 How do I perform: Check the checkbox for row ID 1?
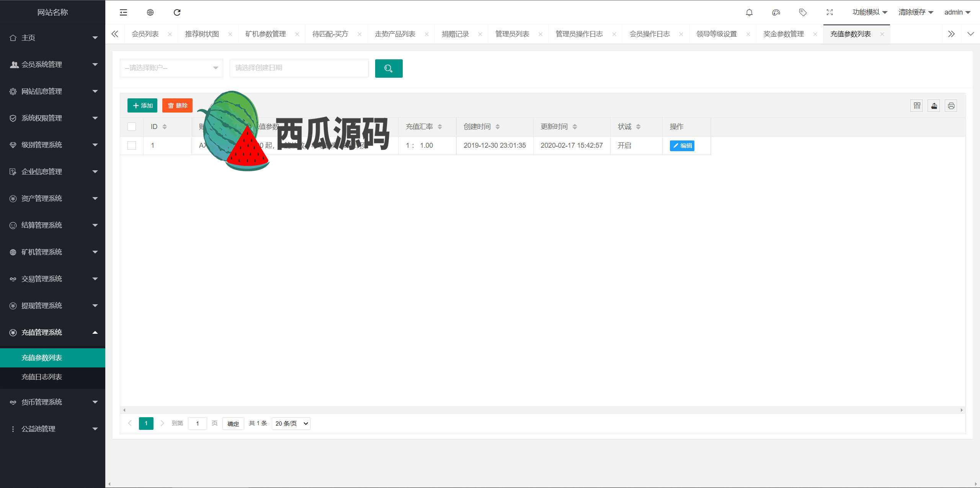[x=132, y=145]
